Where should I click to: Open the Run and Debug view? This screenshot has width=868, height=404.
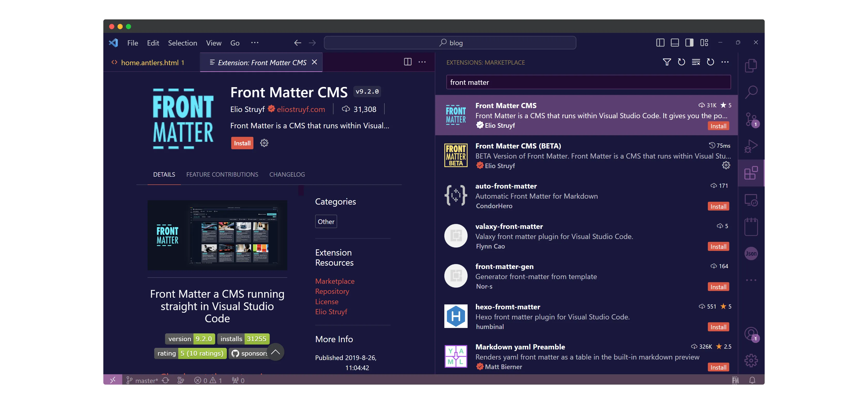point(751,146)
